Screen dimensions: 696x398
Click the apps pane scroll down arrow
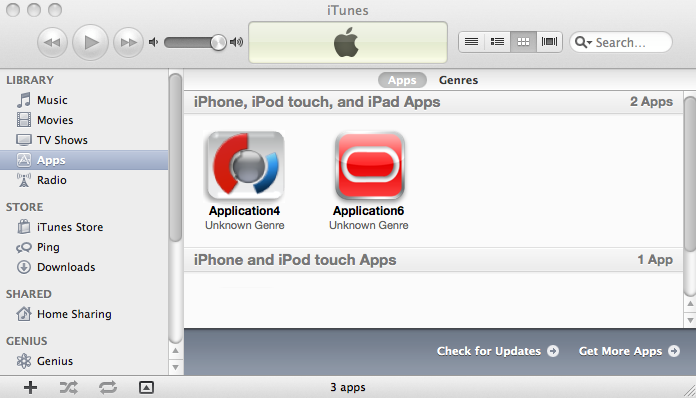point(690,319)
